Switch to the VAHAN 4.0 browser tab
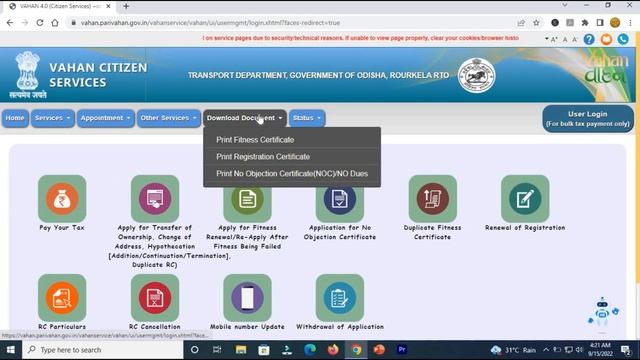 [x=60, y=6]
